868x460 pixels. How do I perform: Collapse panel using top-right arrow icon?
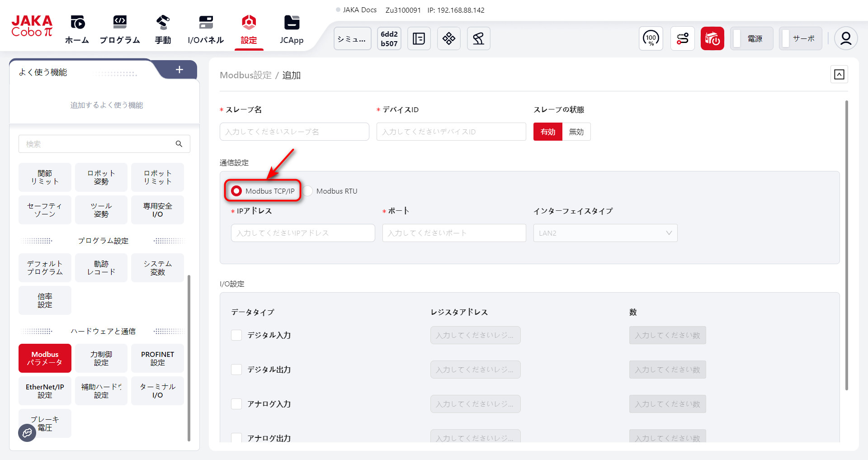[x=839, y=75]
